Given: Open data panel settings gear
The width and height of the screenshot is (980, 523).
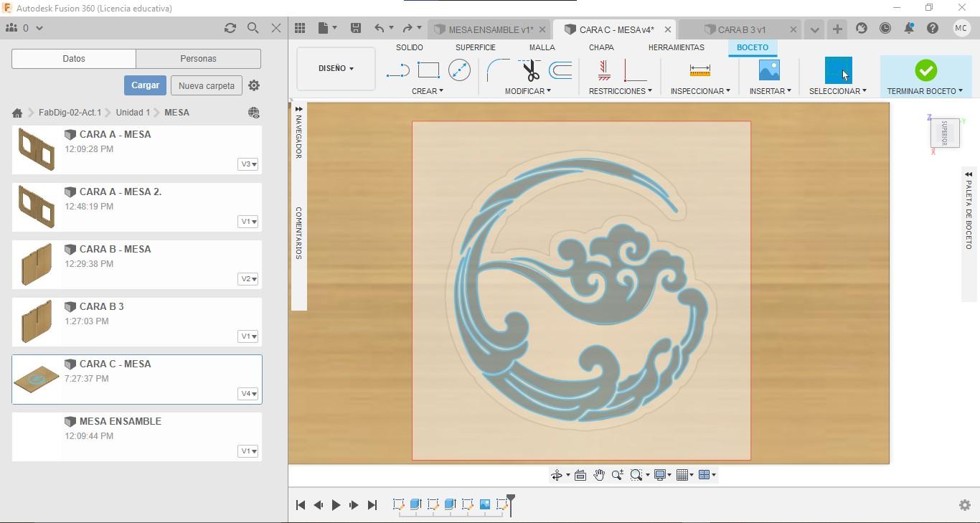Looking at the screenshot, I should click(254, 85).
